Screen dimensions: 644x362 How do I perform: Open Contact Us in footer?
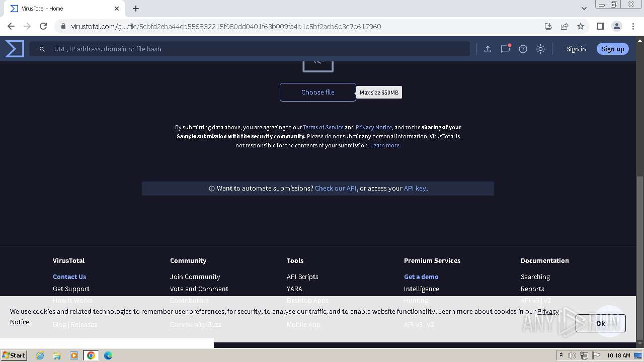69,277
